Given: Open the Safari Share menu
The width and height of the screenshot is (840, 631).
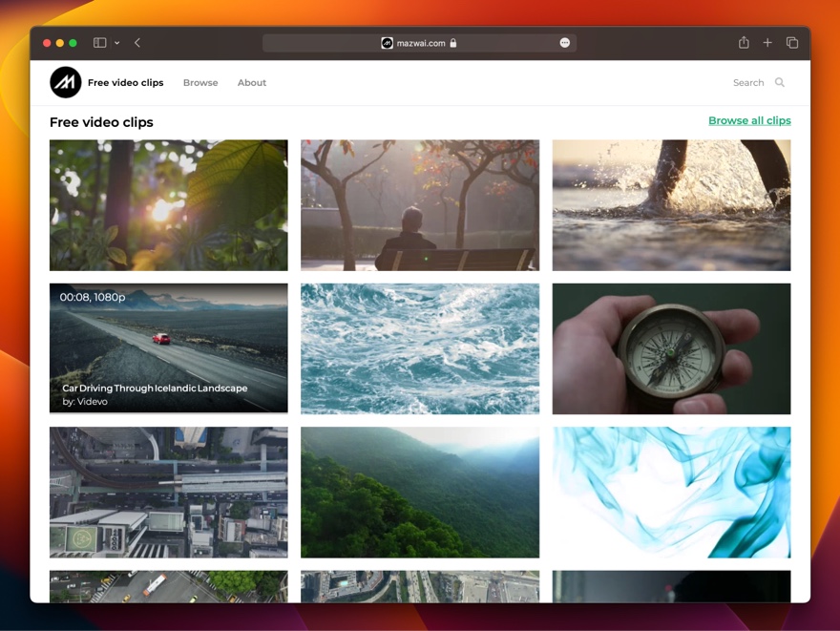Looking at the screenshot, I should click(x=744, y=43).
